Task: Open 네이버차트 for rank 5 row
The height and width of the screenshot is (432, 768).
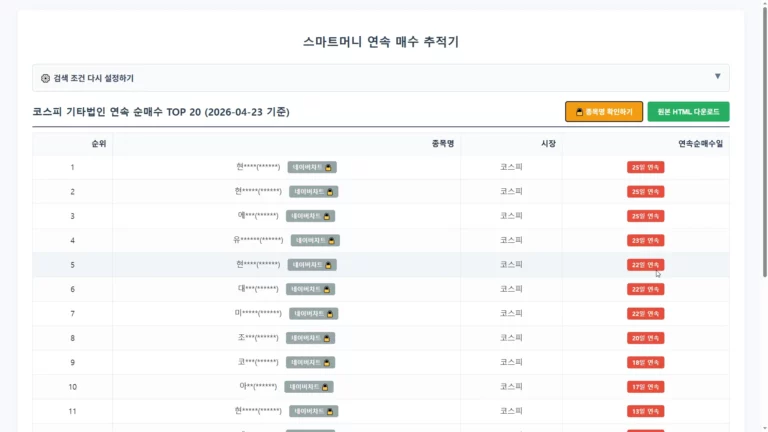Action: click(x=312, y=265)
